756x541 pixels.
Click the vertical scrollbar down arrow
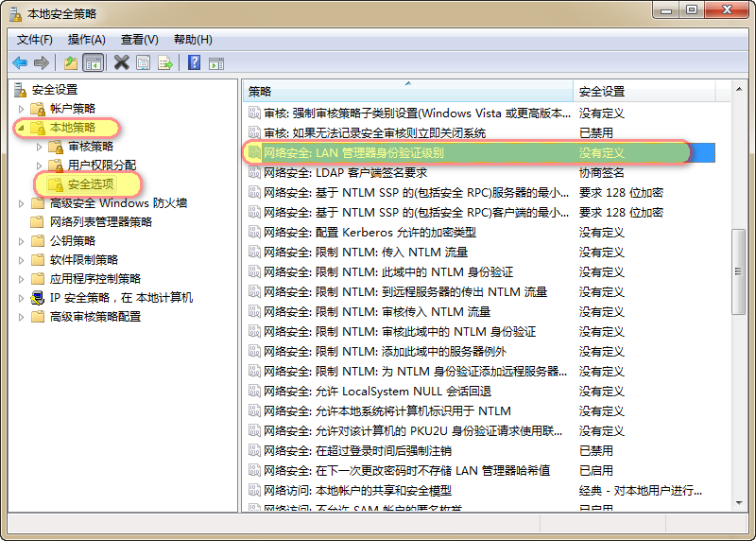pos(739,500)
